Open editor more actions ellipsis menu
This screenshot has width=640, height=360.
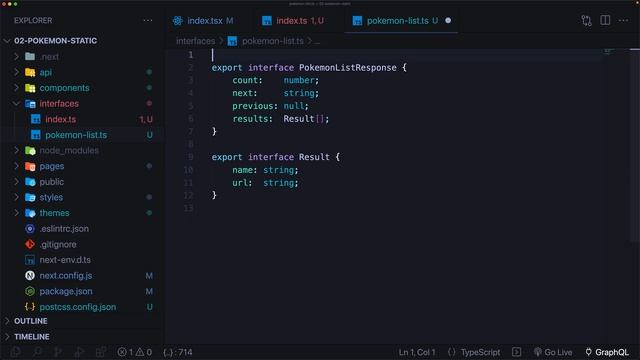point(623,20)
